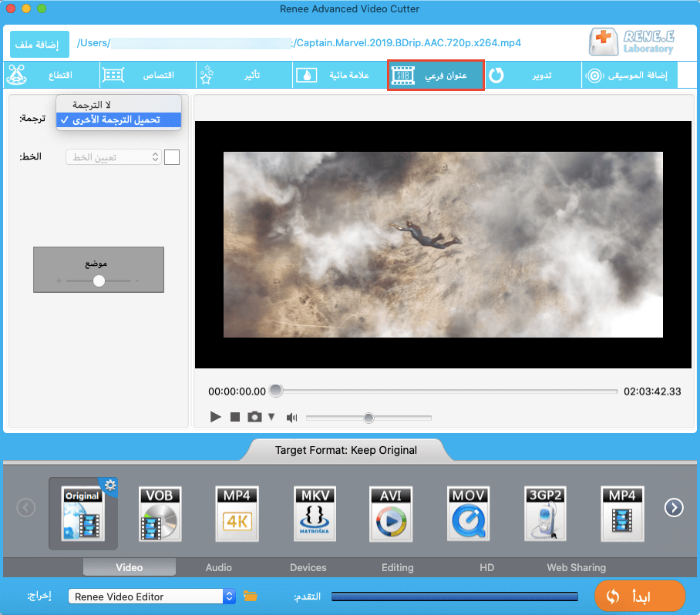Take a snapshot with camera icon

254,417
